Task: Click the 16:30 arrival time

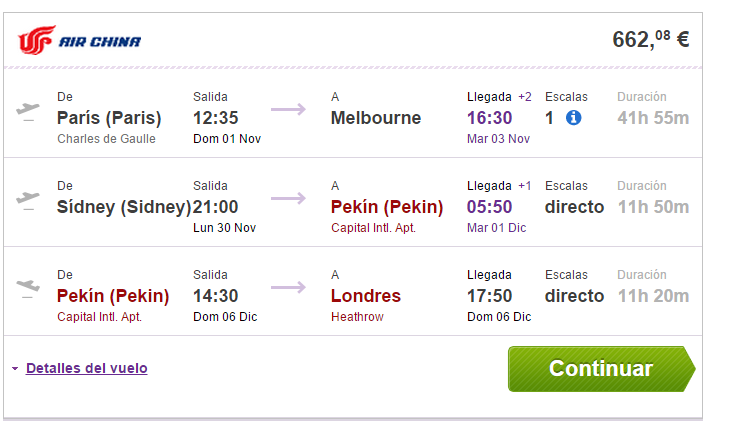Action: click(x=489, y=118)
